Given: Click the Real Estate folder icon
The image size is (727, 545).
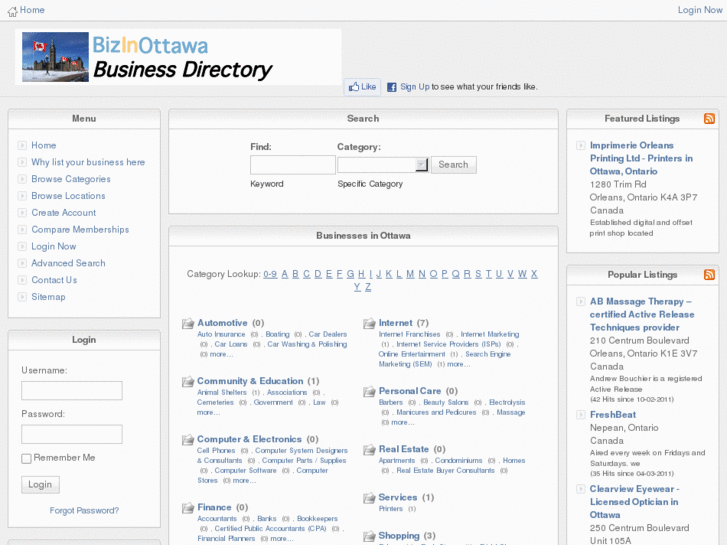Looking at the screenshot, I should pos(369,449).
